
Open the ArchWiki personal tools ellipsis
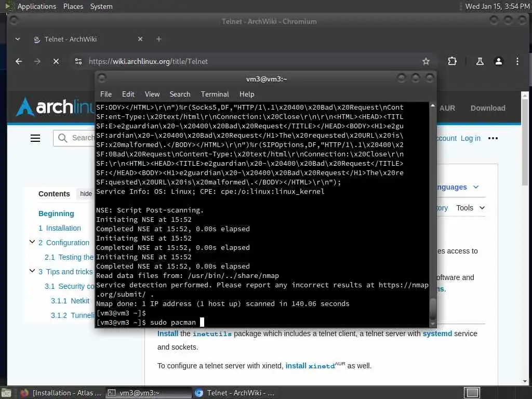coord(493,138)
